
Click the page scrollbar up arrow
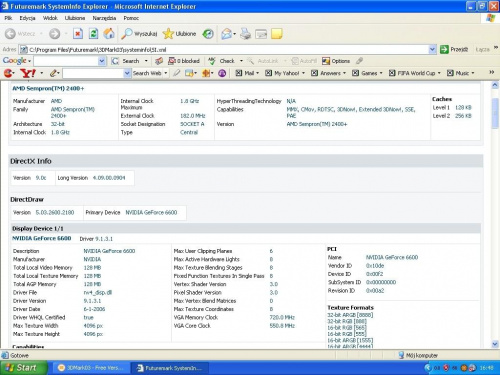(x=495, y=85)
